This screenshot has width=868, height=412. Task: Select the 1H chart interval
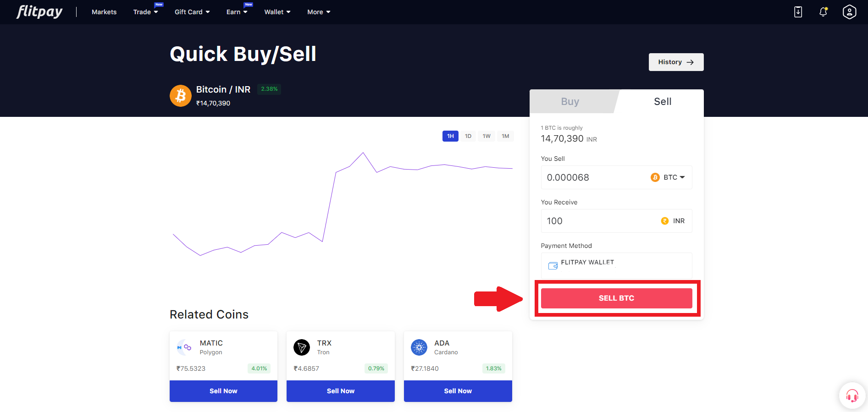point(450,136)
